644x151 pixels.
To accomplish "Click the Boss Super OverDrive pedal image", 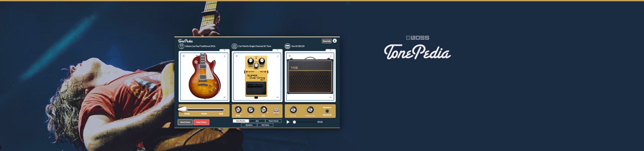I will (x=256, y=77).
